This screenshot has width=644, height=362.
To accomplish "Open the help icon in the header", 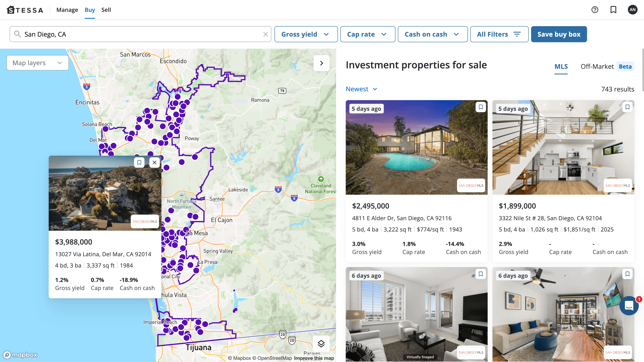I will (x=595, y=10).
